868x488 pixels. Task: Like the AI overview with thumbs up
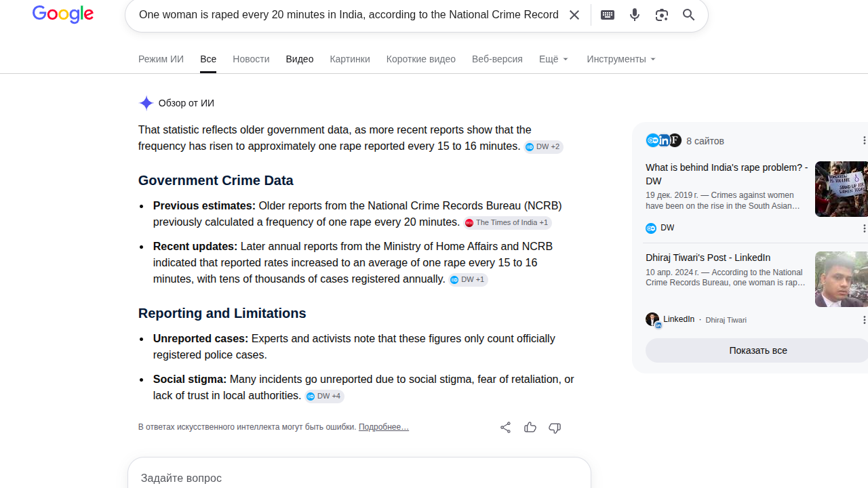coord(530,427)
